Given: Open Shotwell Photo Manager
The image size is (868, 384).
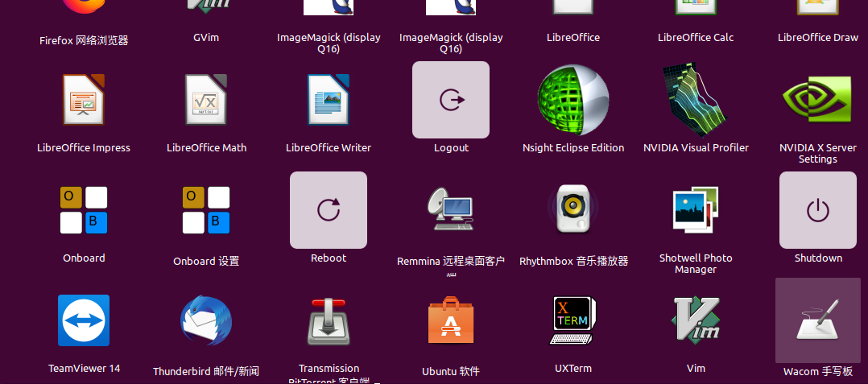Looking at the screenshot, I should coord(696,210).
